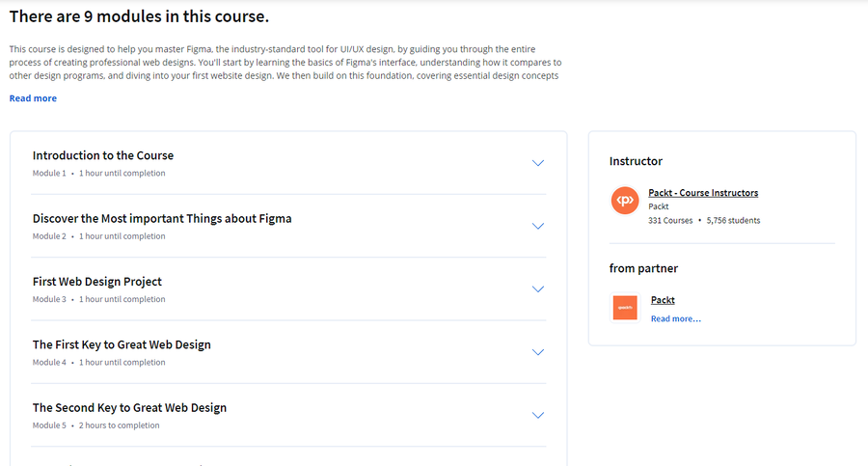
Task: Click the Module 1 duration text
Action: tap(122, 174)
